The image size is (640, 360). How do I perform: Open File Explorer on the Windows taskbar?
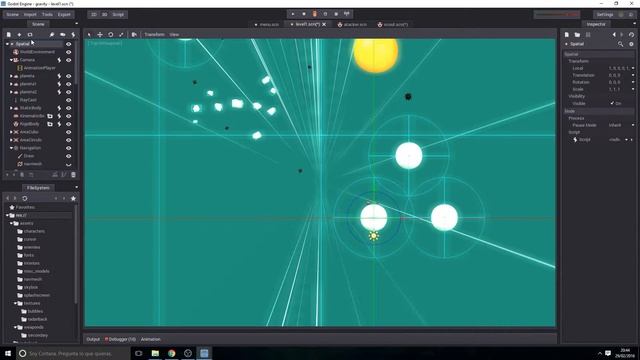(155, 353)
